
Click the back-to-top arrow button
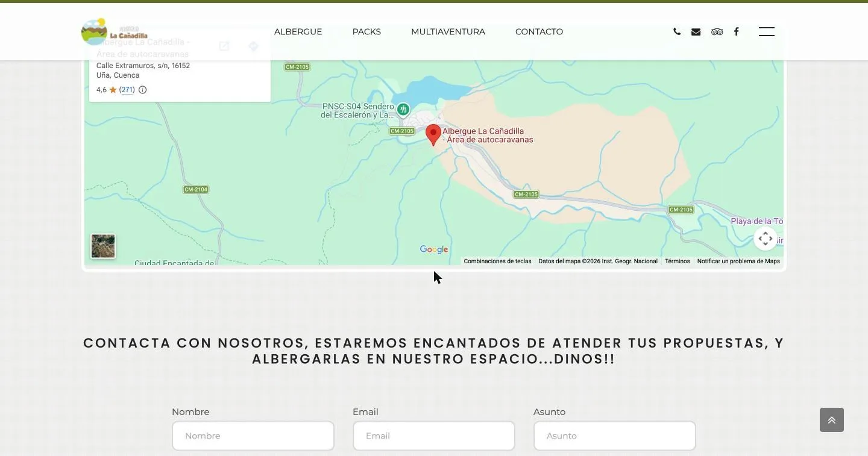point(832,420)
